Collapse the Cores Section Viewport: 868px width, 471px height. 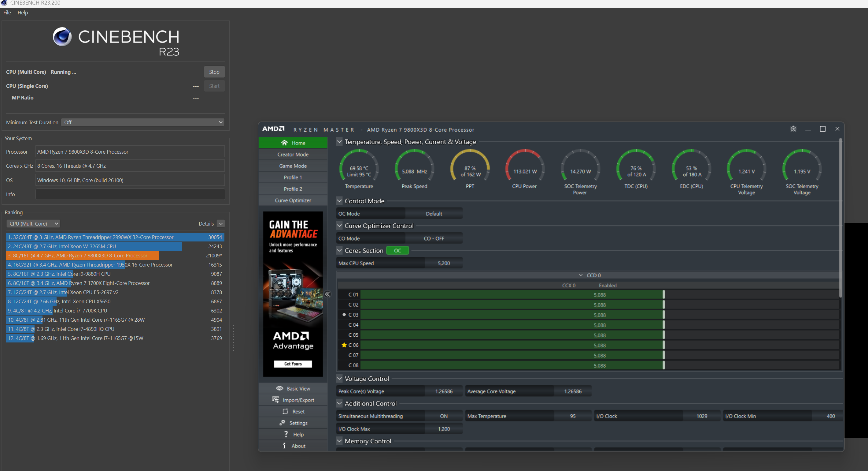click(x=339, y=250)
